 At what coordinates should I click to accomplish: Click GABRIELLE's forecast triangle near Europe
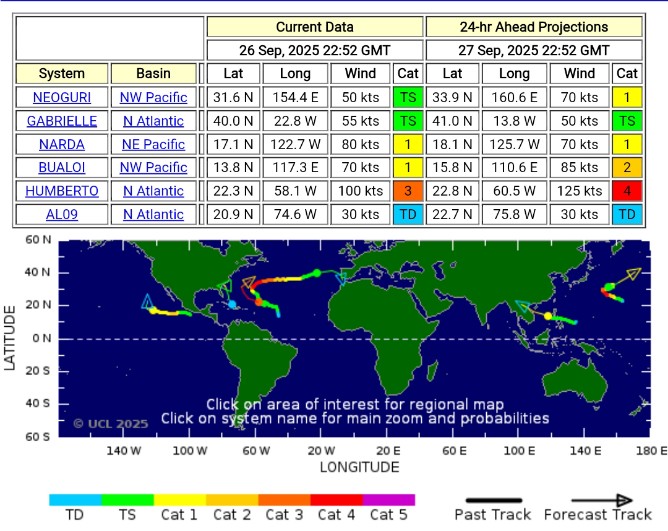(341, 278)
